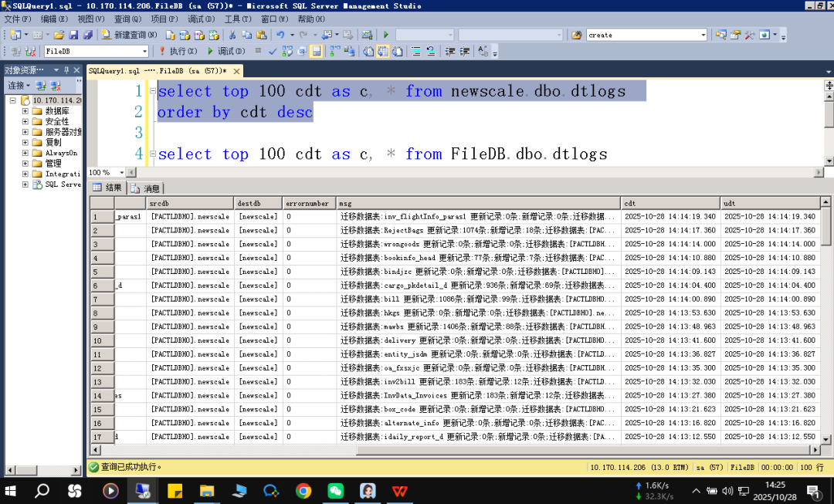Screen dimensions: 834x504
Task: Cut selected text with the scissors icon
Action: click(232, 35)
